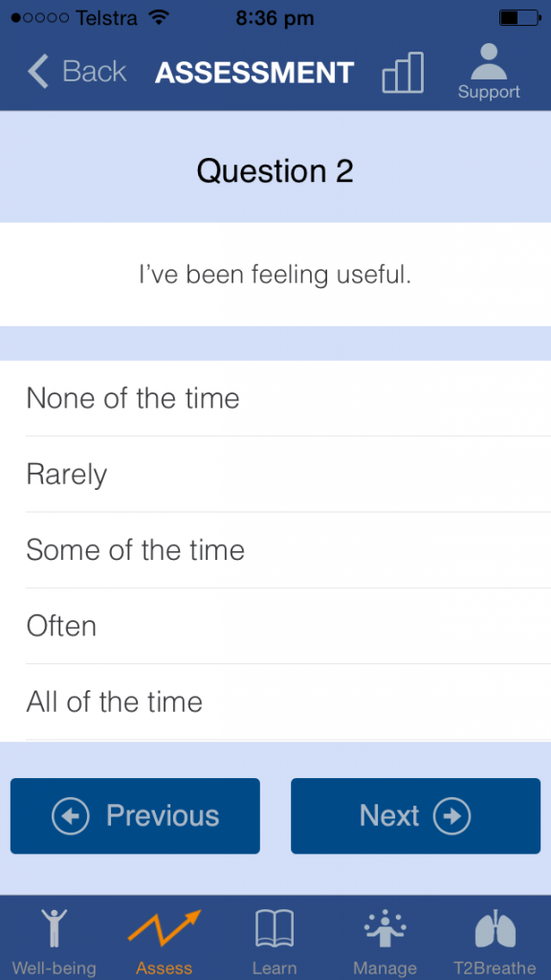Screen dimensions: 551x980
Task: Tap the back chevron arrow in the header
Action: (36, 71)
